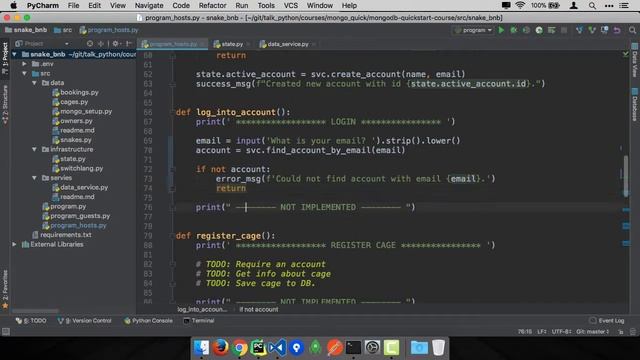Image resolution: width=640 pixels, height=360 pixels.
Task: Open the Version Control tool window
Action: click(x=84, y=321)
